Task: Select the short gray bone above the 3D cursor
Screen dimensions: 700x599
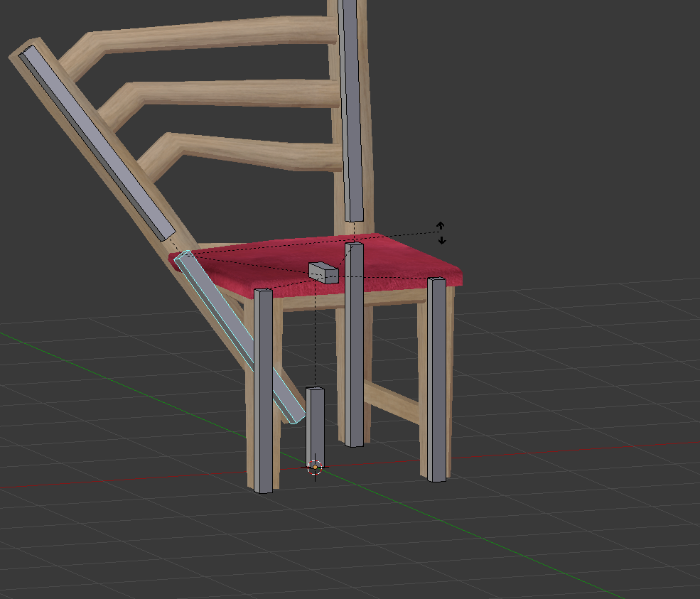Action: (x=315, y=423)
